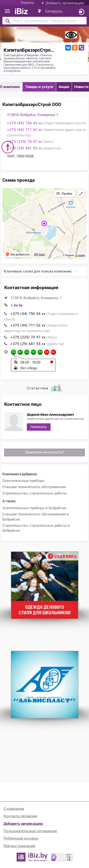Click the VK social icon

tap(68, 48)
